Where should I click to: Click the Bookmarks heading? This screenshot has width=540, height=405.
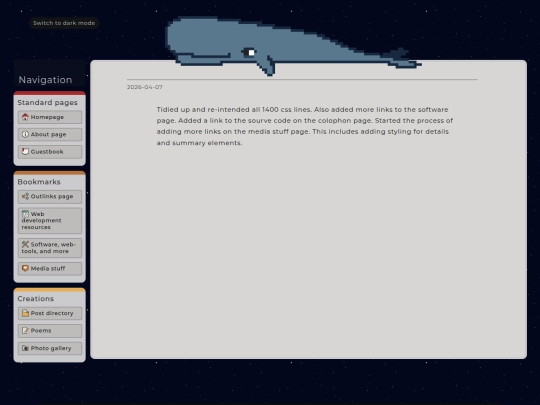39,182
